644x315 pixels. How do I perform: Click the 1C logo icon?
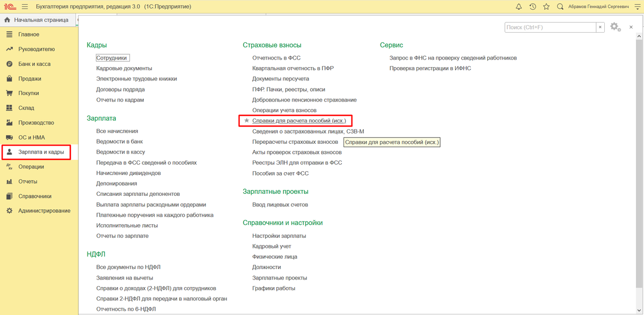pos(9,6)
